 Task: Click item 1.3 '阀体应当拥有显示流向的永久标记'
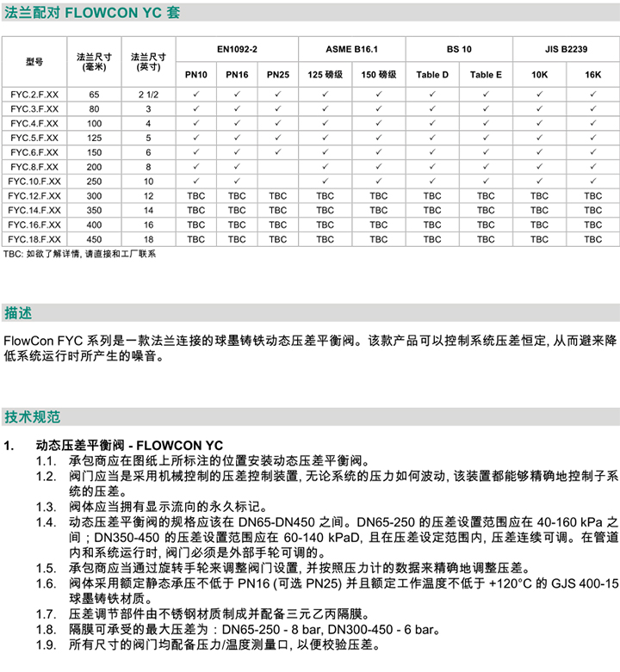(x=169, y=507)
